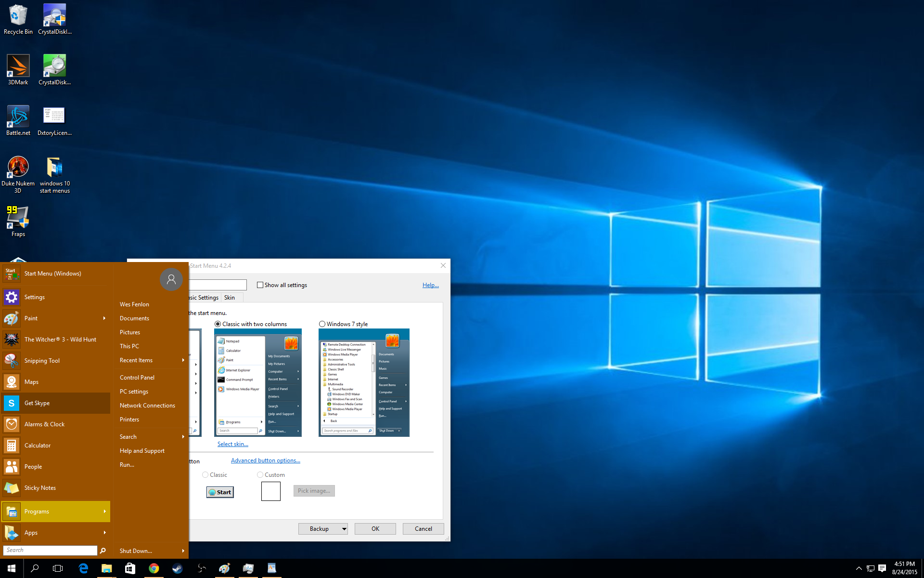Image resolution: width=924 pixels, height=578 pixels.
Task: Open Google Chrome from the taskbar
Action: point(154,568)
